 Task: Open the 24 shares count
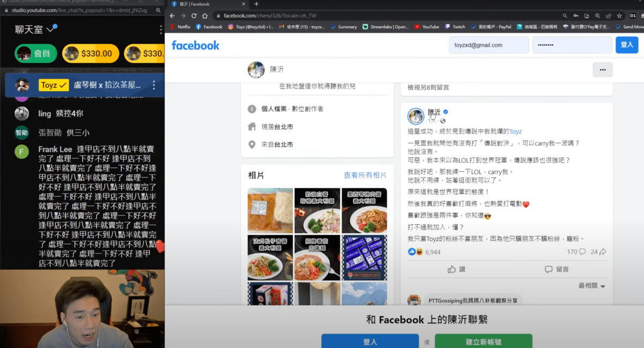598,252
